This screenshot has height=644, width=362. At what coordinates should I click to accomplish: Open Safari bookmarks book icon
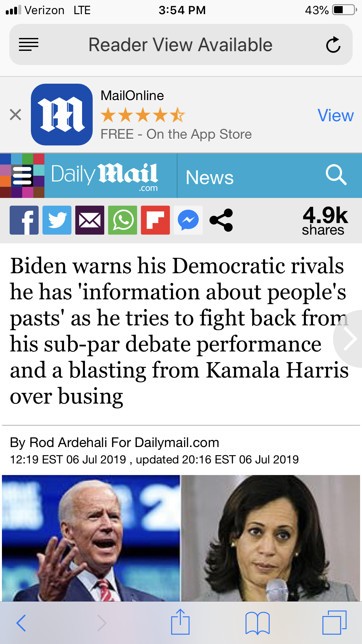point(257,623)
